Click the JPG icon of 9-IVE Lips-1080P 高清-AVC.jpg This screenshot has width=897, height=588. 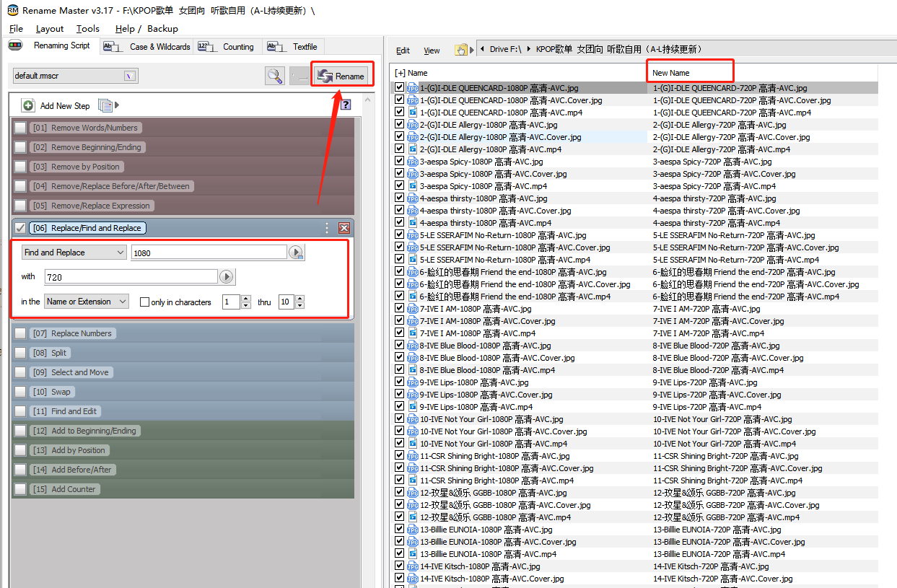click(413, 382)
